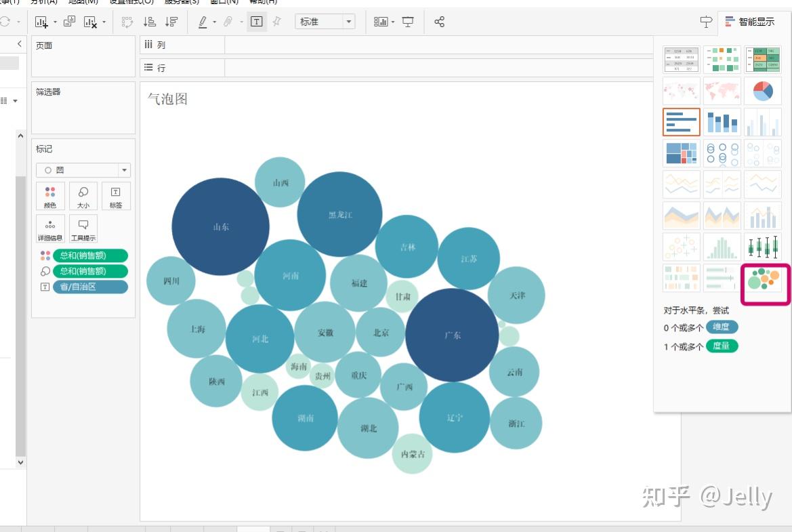
Task: Open the Show/Hide Cards dropdown arrow
Action: [393, 22]
